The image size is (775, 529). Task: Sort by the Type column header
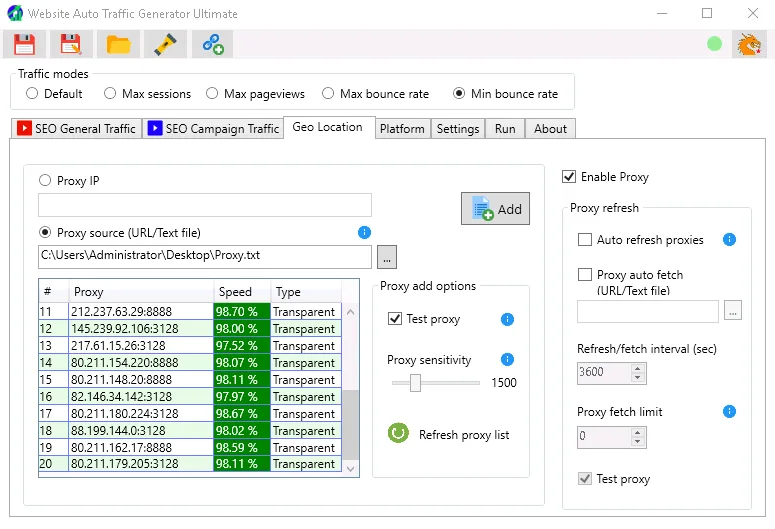[306, 292]
